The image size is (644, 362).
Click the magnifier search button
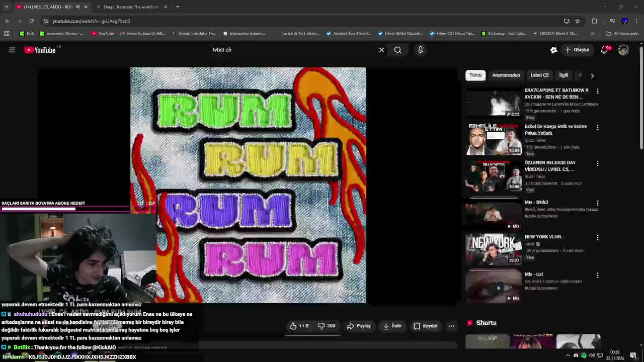[x=398, y=50]
